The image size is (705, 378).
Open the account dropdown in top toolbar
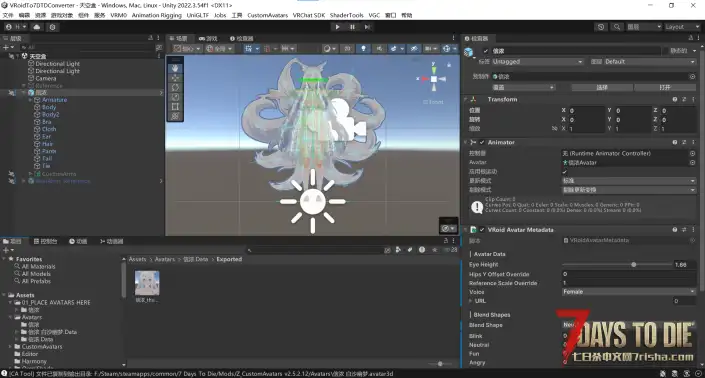click(16, 27)
